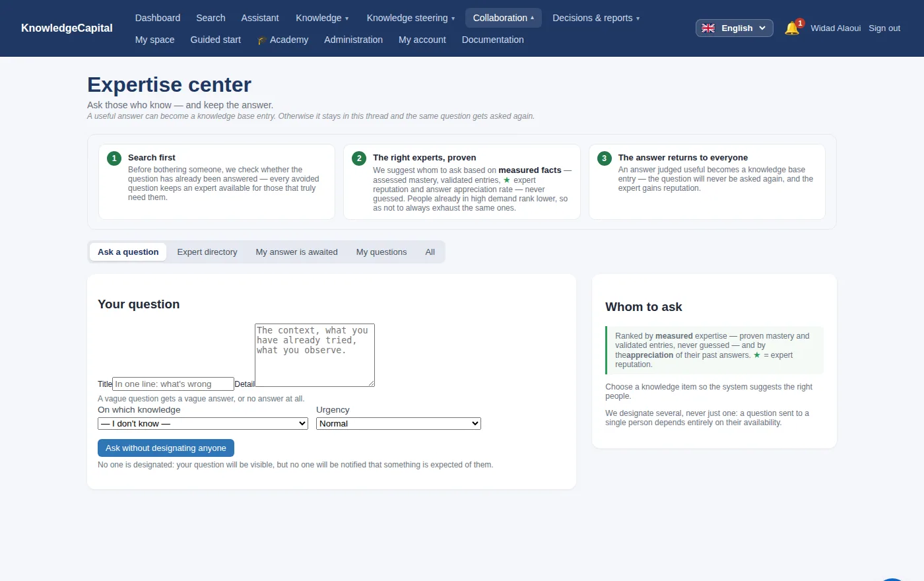Switch to Expert directory tab
This screenshot has width=924, height=581.
(x=207, y=252)
